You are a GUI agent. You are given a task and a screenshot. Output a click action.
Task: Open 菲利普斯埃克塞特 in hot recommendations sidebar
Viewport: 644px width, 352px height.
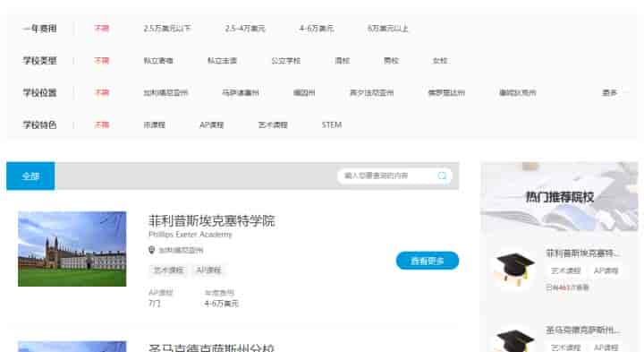pyautogui.click(x=582, y=253)
